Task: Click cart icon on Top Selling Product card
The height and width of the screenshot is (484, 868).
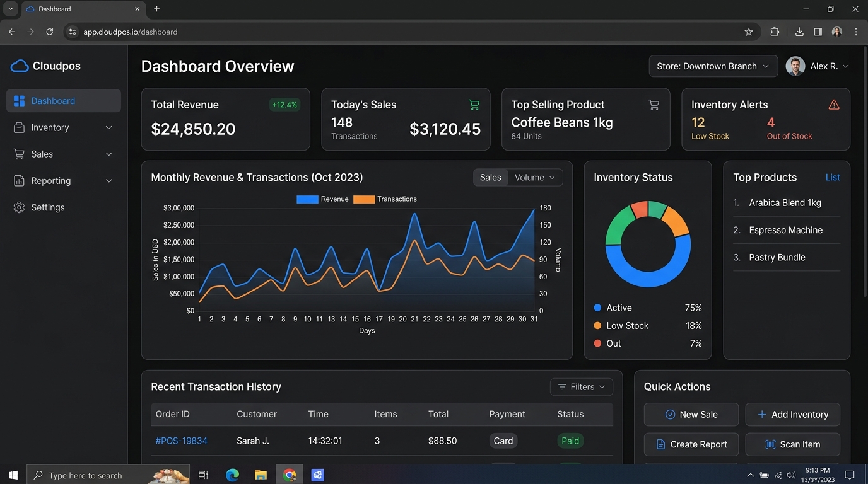Action: 654,105
